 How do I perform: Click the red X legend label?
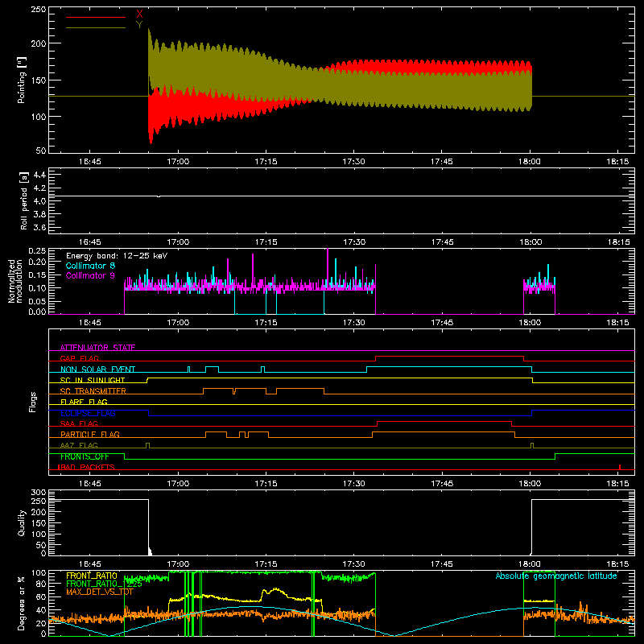click(139, 14)
